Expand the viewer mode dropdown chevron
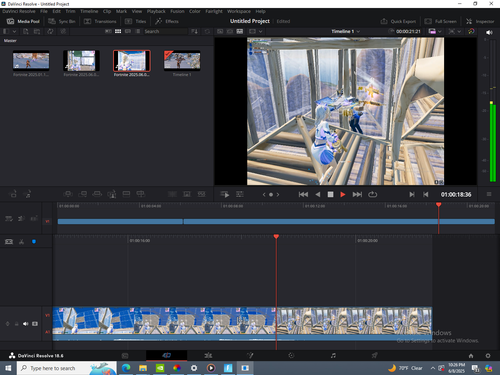The width and height of the screenshot is (500, 375). click(261, 31)
